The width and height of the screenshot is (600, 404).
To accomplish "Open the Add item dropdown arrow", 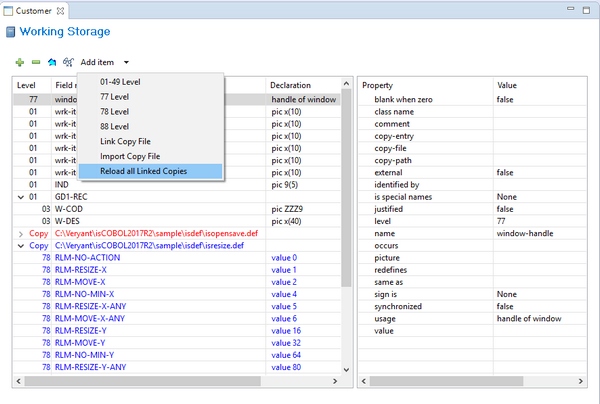I will [127, 63].
